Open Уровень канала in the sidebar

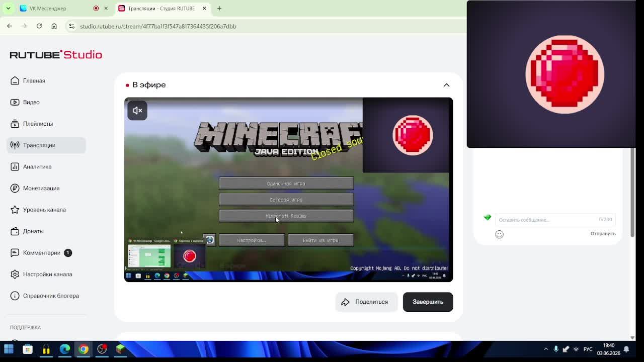tap(46, 210)
